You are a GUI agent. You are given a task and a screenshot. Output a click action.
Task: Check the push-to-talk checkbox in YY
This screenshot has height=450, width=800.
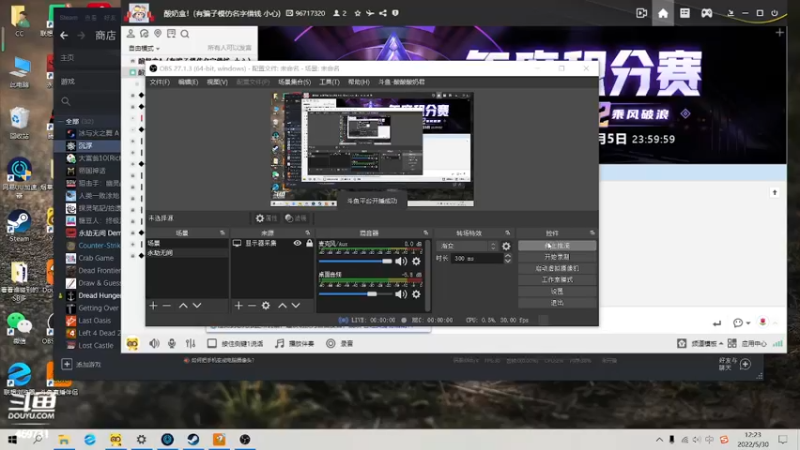(212, 343)
